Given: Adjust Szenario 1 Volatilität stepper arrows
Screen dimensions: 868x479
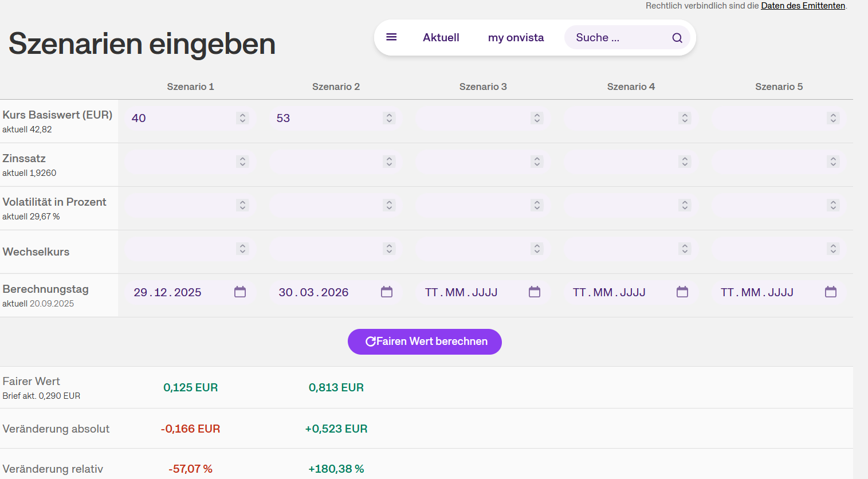Looking at the screenshot, I should coord(242,205).
